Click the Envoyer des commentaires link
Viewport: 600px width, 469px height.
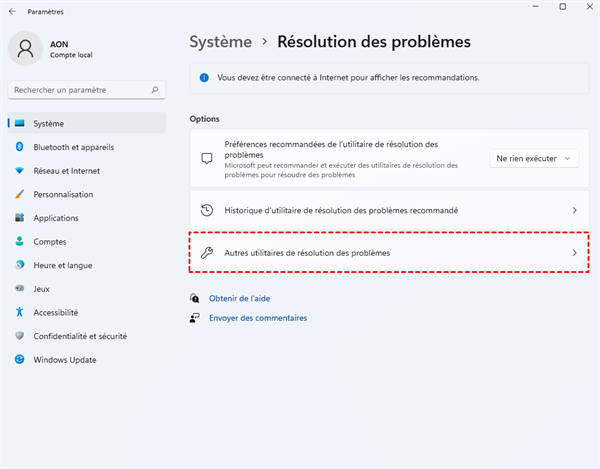tap(257, 318)
